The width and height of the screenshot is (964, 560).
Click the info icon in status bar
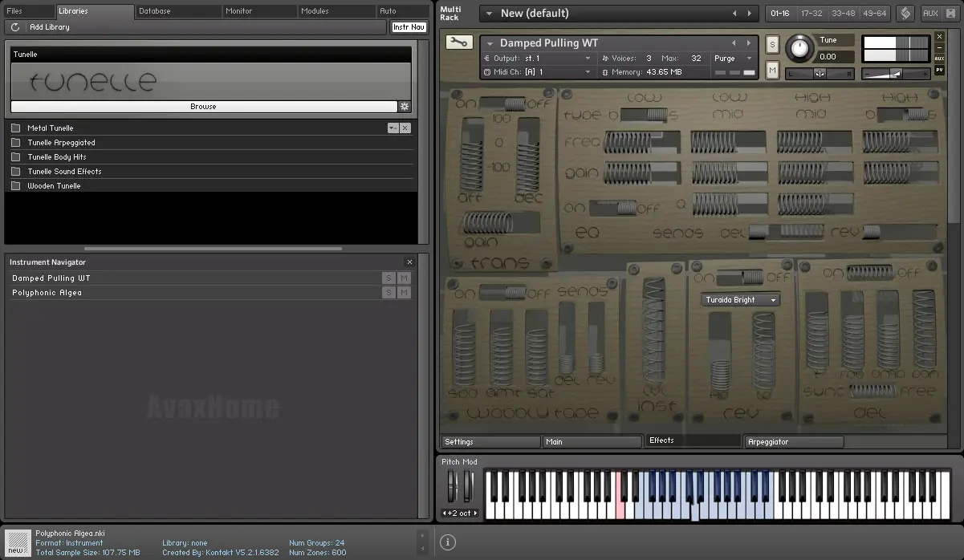(448, 543)
